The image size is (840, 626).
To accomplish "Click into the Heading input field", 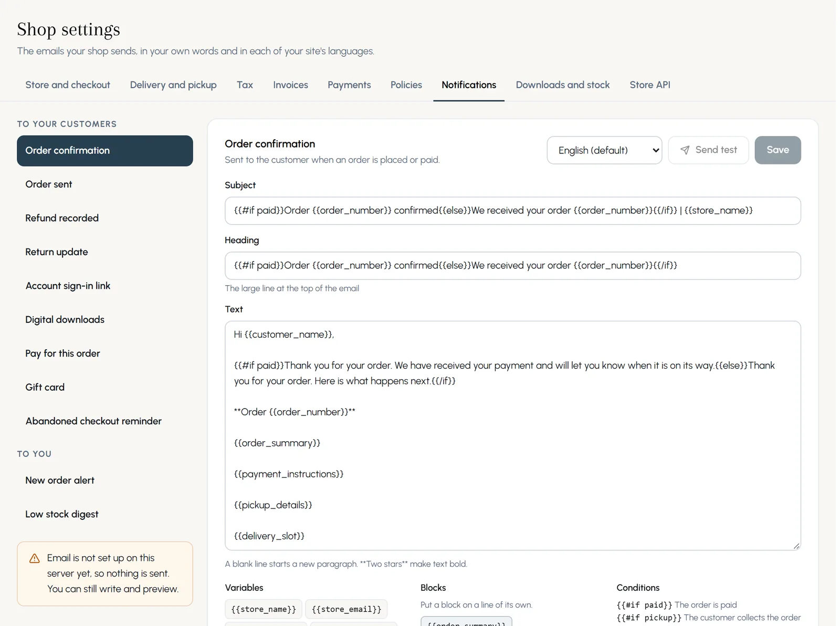I will coord(513,266).
